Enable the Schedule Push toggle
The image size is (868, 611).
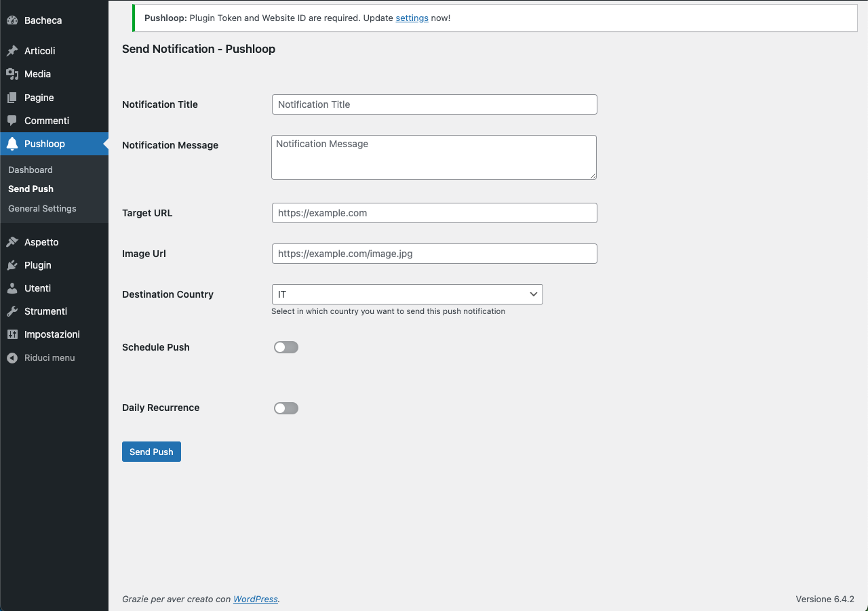pyautogui.click(x=286, y=347)
